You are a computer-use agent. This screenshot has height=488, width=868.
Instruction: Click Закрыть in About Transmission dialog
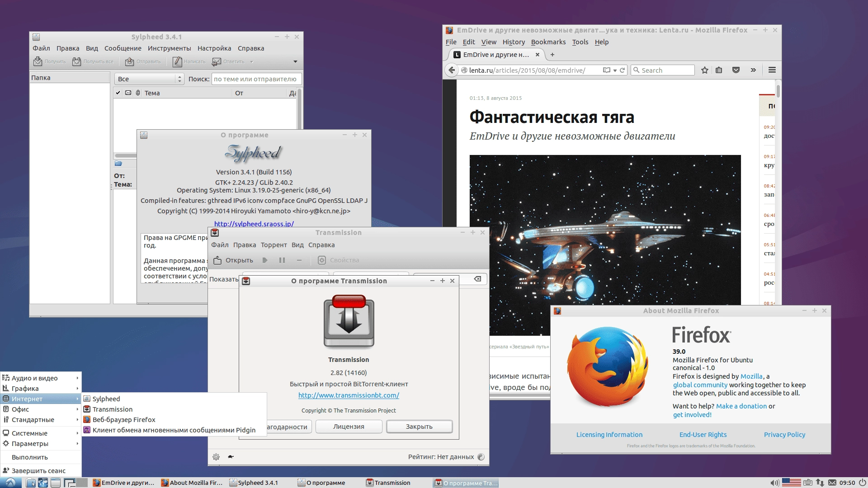pos(419,427)
